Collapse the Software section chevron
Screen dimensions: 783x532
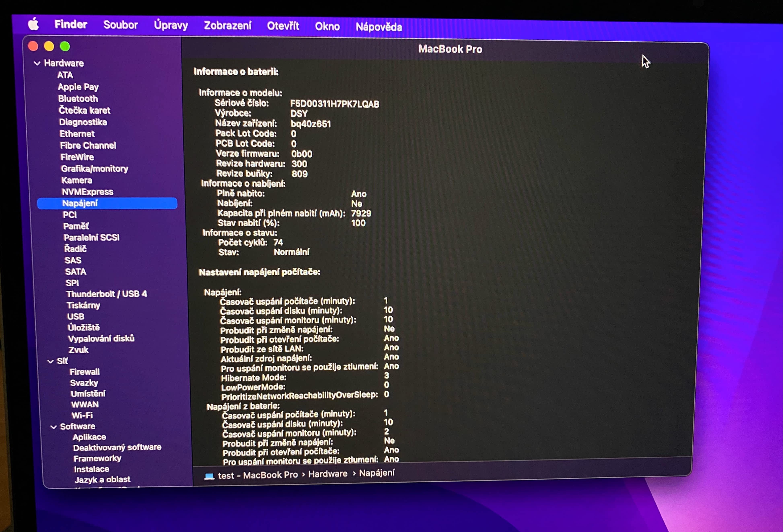click(53, 427)
